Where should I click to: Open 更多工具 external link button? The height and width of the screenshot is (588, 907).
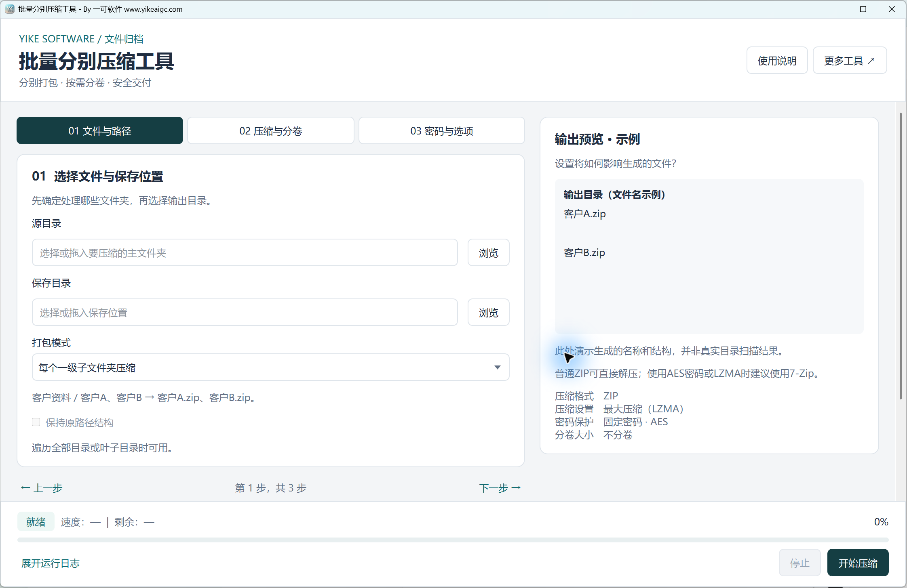tap(850, 61)
